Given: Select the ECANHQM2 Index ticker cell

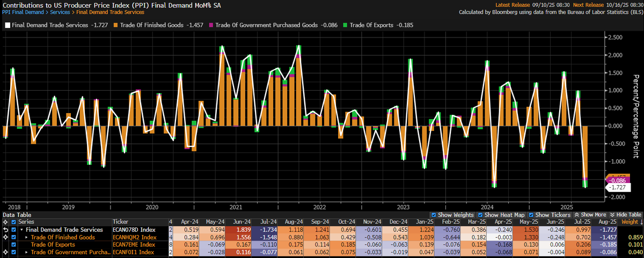Looking at the screenshot, I should pos(140,237).
